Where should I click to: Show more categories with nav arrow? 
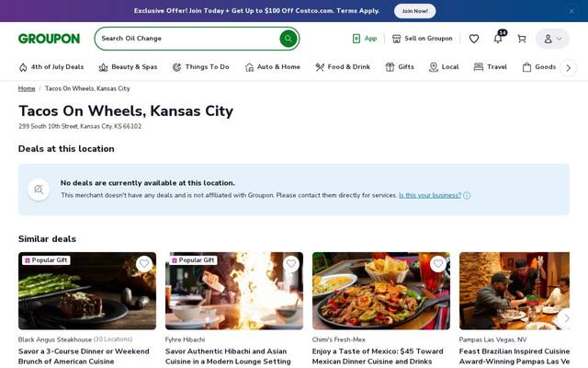[x=569, y=68]
